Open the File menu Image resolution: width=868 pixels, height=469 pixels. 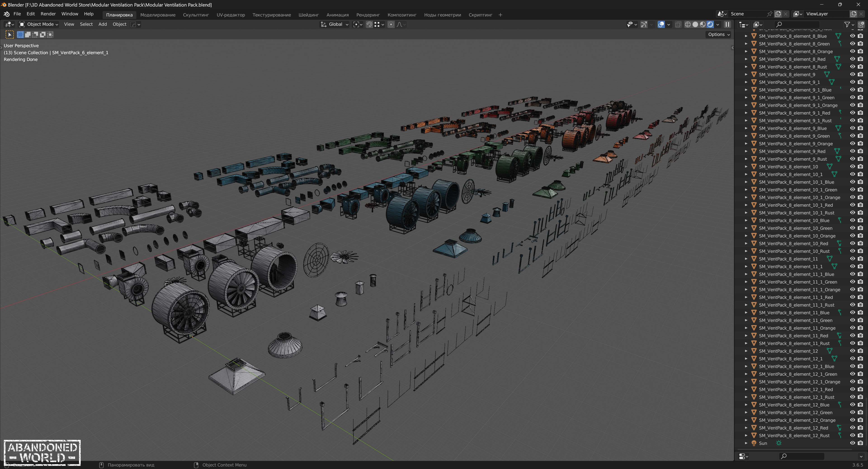click(x=17, y=14)
